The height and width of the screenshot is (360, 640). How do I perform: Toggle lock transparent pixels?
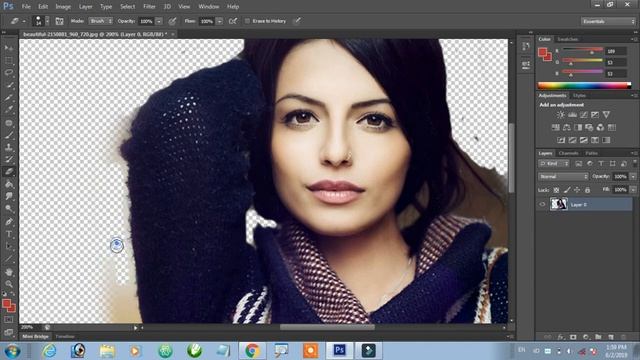(x=556, y=190)
